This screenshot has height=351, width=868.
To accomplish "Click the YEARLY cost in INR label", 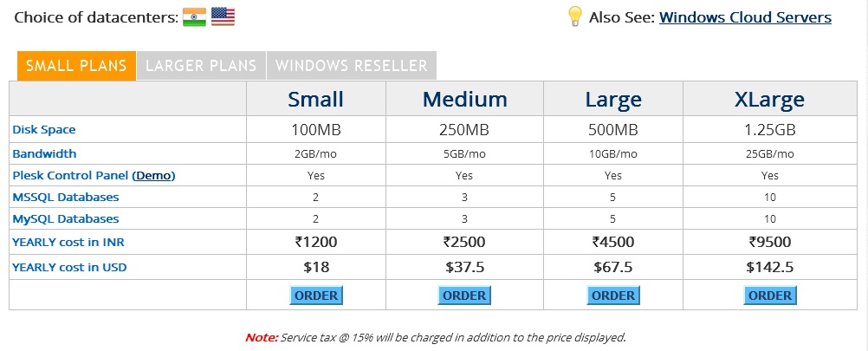I will [64, 242].
